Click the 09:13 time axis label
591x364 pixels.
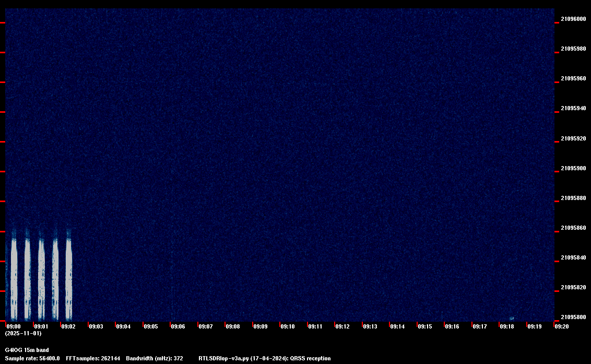coord(370,326)
